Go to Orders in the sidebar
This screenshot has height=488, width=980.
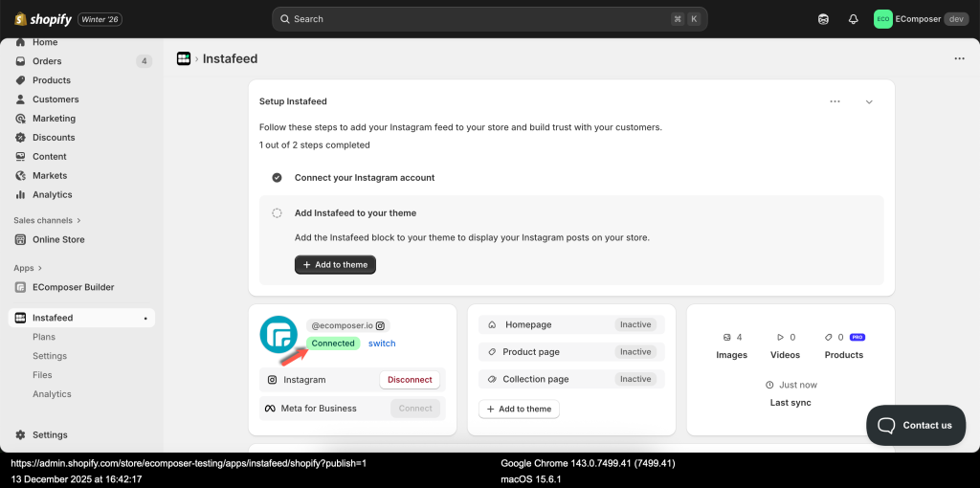coord(47,61)
